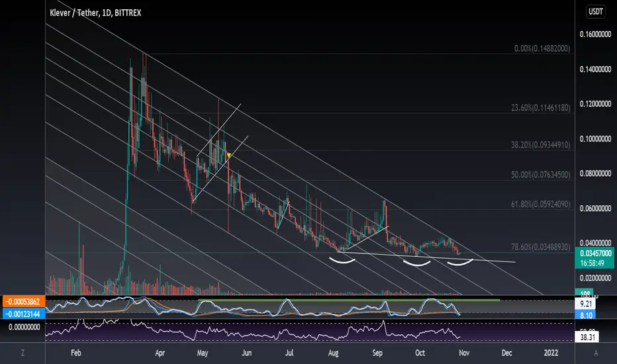Select the 50.00%(0.07634500) Fibonacci level label
Viewport: 617px width, 364px height.
(x=541, y=174)
